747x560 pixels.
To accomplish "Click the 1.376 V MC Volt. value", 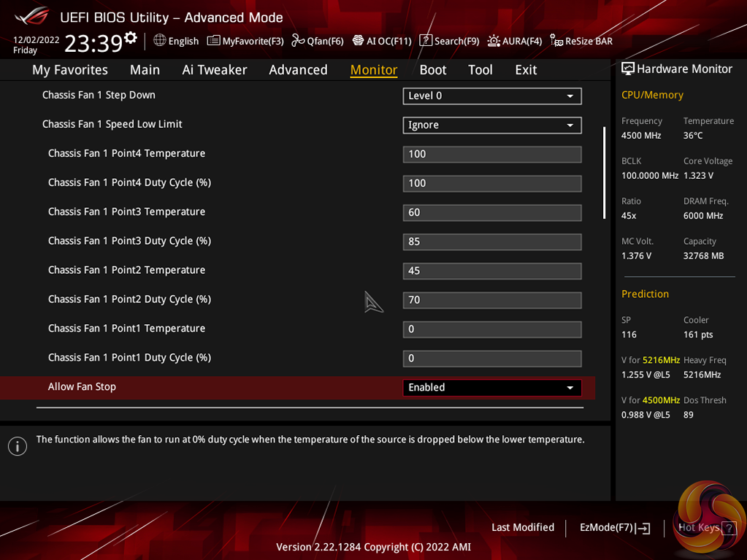I will tap(636, 256).
